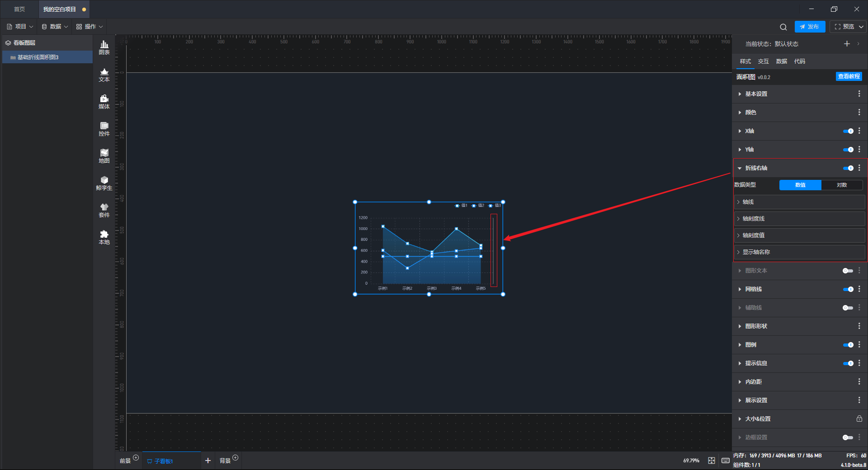Viewport: 868px width, 470px height.
Task: Open more options for 提示信息
Action: click(x=859, y=363)
